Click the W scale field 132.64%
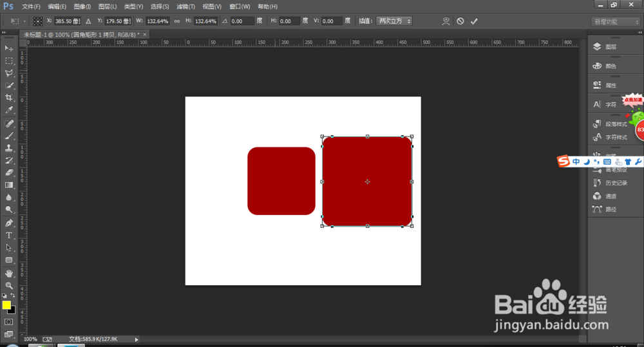The width and height of the screenshot is (644, 347). tap(158, 21)
